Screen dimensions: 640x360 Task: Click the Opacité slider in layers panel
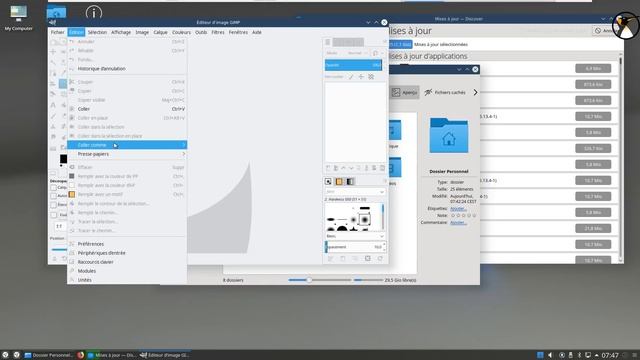click(353, 65)
